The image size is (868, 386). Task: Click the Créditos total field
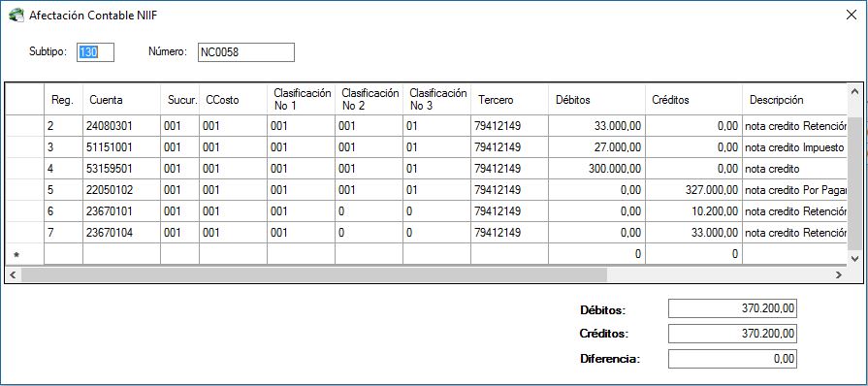pos(732,334)
